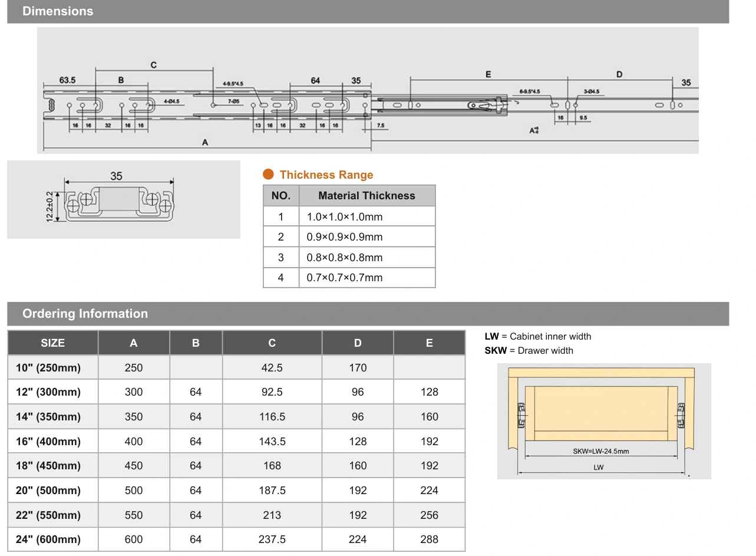Select the 24" (600mm) size row
The height and width of the screenshot is (556, 756).
pos(236,539)
